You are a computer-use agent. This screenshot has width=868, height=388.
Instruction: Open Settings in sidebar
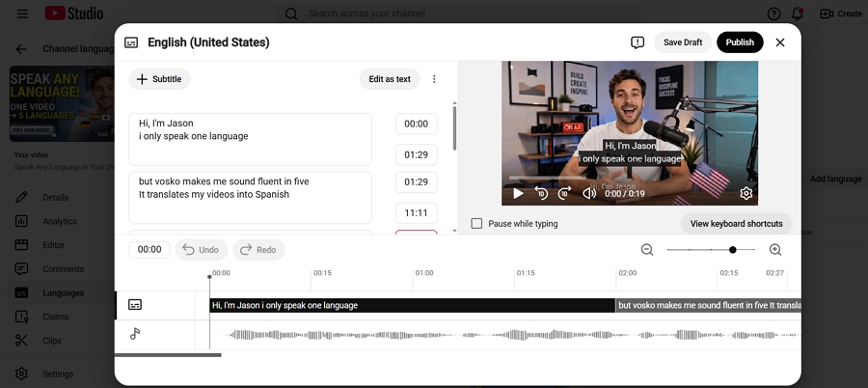58,374
